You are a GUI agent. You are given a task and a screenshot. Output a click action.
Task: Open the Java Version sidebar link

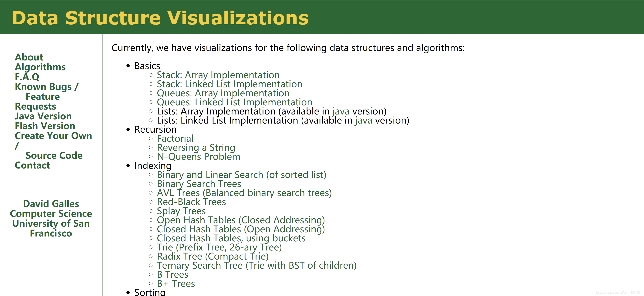click(x=43, y=116)
